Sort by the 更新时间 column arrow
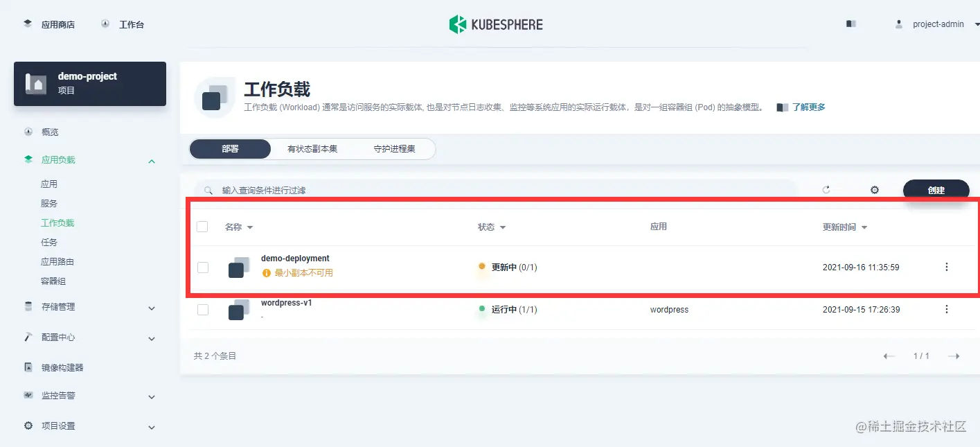The width and height of the screenshot is (980, 447). click(x=864, y=227)
